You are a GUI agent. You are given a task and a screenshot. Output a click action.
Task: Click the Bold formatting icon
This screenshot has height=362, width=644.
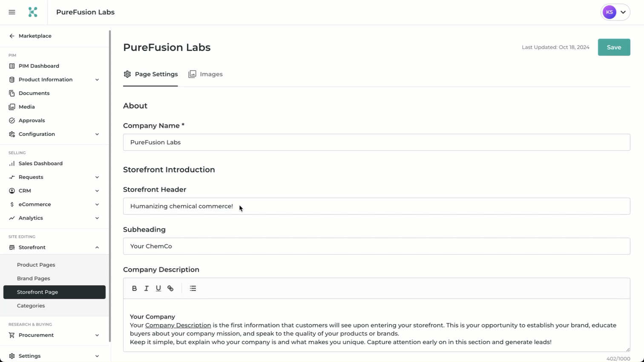click(x=134, y=288)
